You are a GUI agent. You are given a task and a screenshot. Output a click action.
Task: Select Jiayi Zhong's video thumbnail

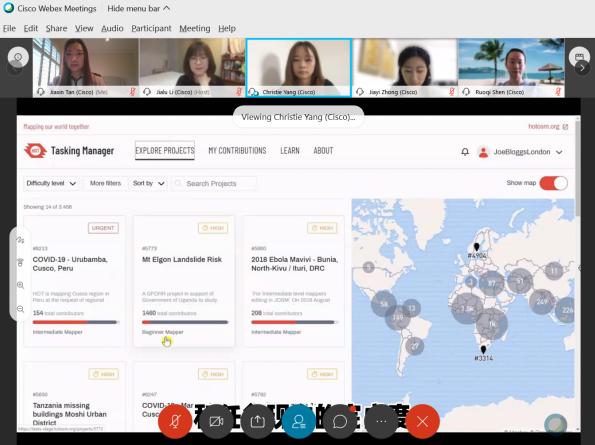pyautogui.click(x=405, y=68)
